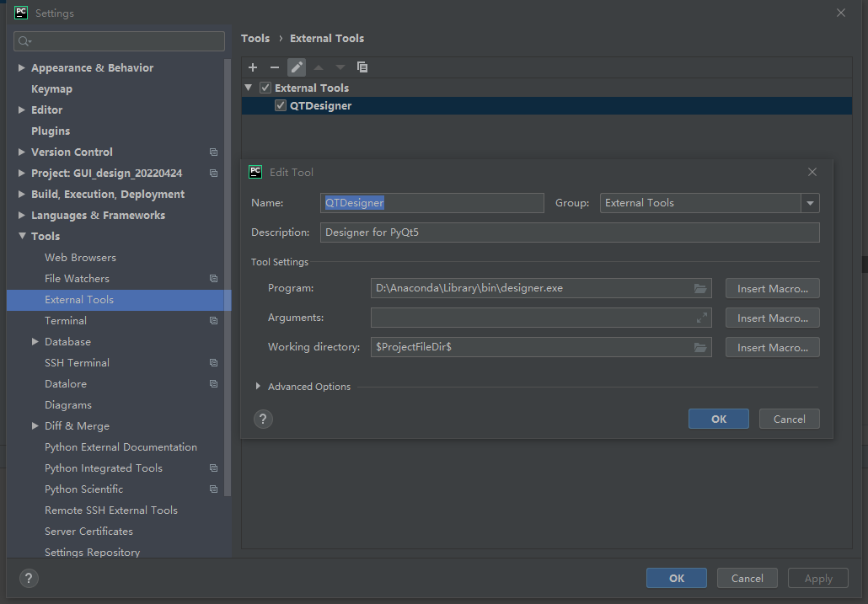Toggle the QTDesigner tool checkbox
The height and width of the screenshot is (604, 868).
tap(281, 105)
